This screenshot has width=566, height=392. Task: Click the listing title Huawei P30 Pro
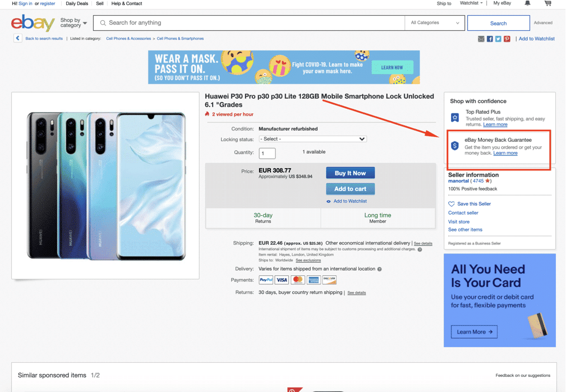coord(319,100)
